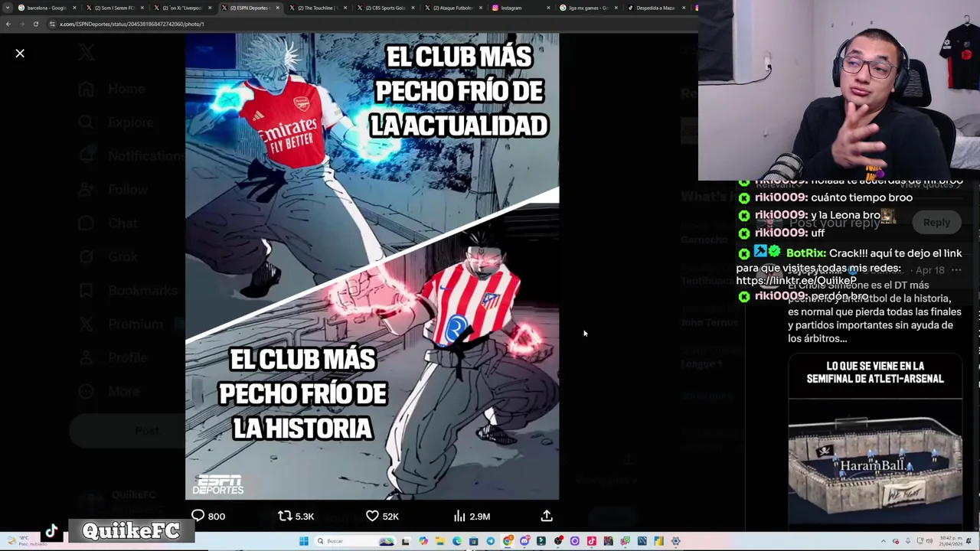
Task: View analytics showing 2.9M views
Action: (471, 516)
